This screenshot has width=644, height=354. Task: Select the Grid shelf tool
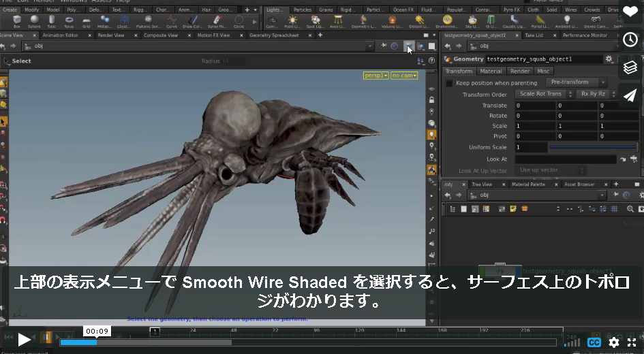click(x=87, y=21)
